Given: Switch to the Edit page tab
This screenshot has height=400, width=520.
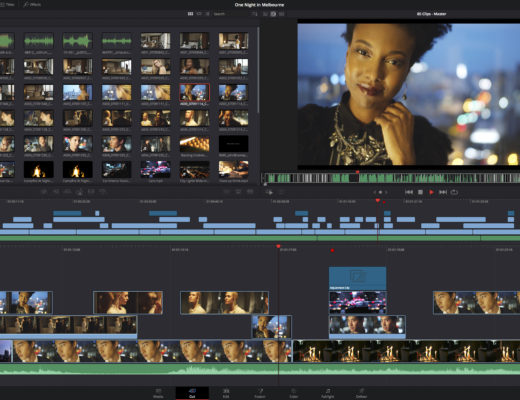Looking at the screenshot, I should pyautogui.click(x=226, y=393).
